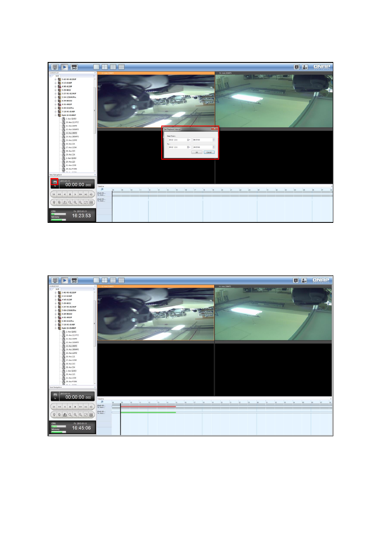Screen dimensions: 392x554
Task: Click magnifier search tool in upper screenshot
Action: [x=70, y=202]
